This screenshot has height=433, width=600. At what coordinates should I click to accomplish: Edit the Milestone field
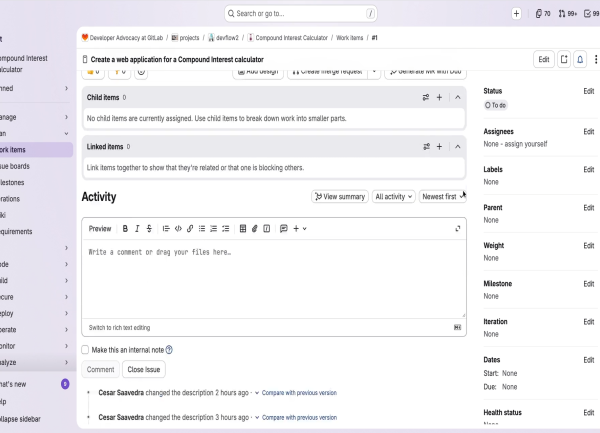pyautogui.click(x=589, y=284)
